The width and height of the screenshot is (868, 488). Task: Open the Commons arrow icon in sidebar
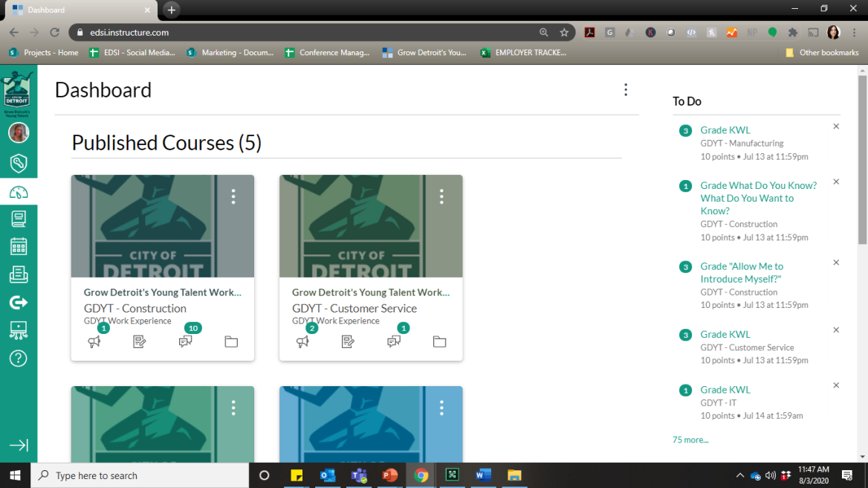[19, 303]
